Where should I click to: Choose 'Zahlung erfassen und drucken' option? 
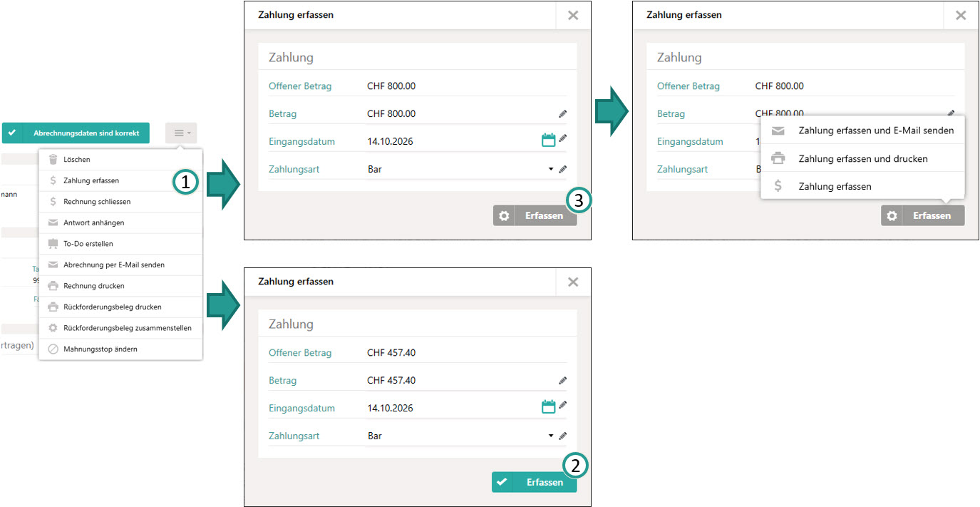tap(862, 158)
